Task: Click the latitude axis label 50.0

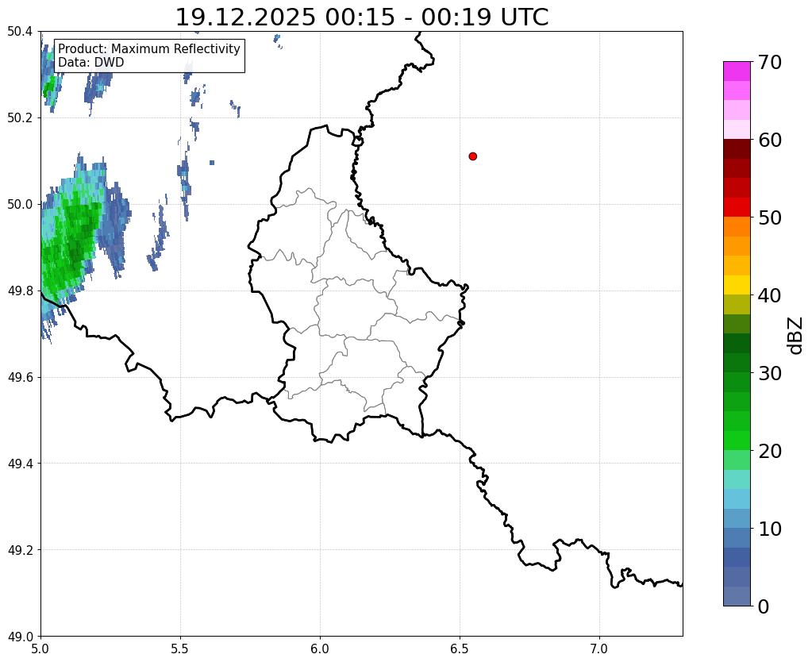Action: (x=20, y=204)
